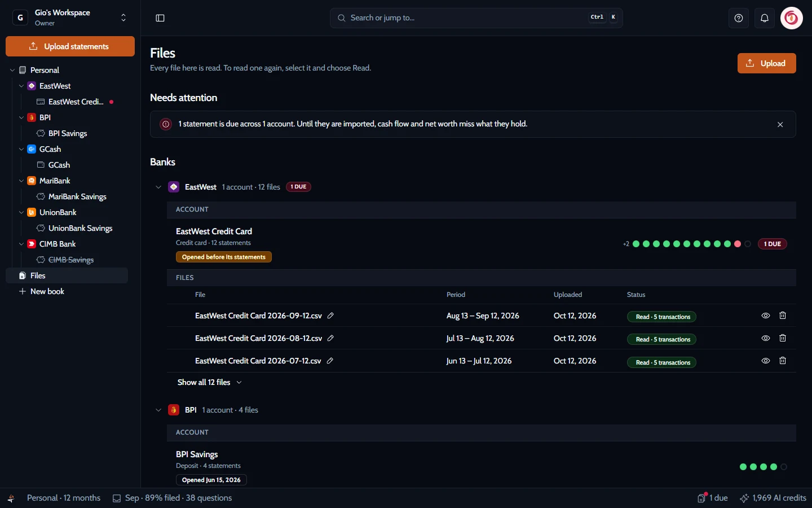The width and height of the screenshot is (812, 508).
Task: Select MariBank Savings account in sidebar
Action: point(72,196)
